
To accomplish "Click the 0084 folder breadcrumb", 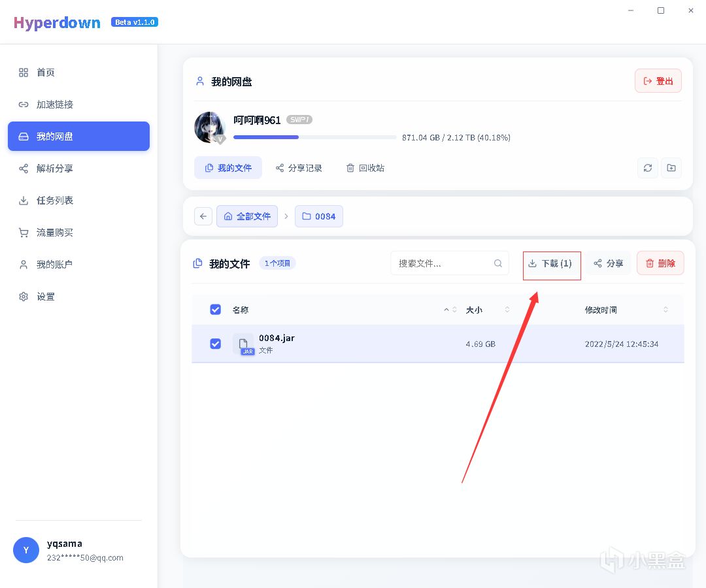I will pyautogui.click(x=319, y=216).
